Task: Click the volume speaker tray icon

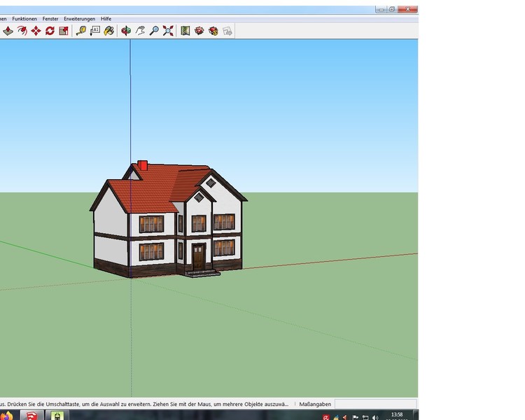Action: coord(375,417)
